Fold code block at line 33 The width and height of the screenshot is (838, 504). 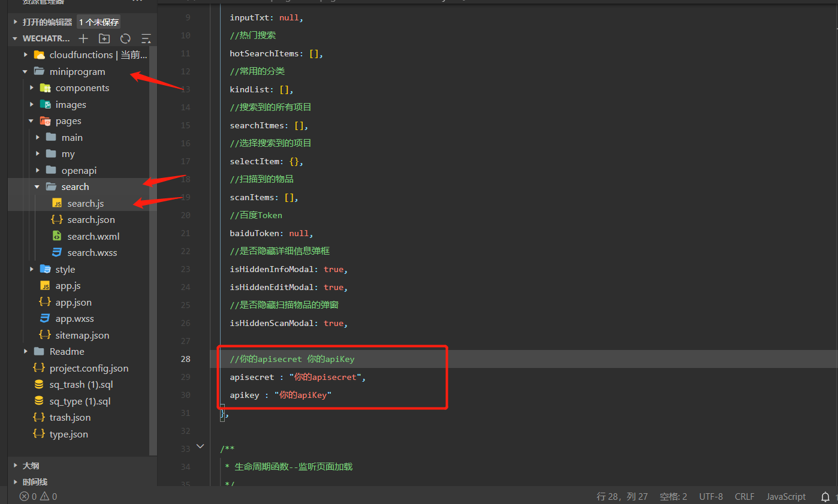click(x=200, y=446)
